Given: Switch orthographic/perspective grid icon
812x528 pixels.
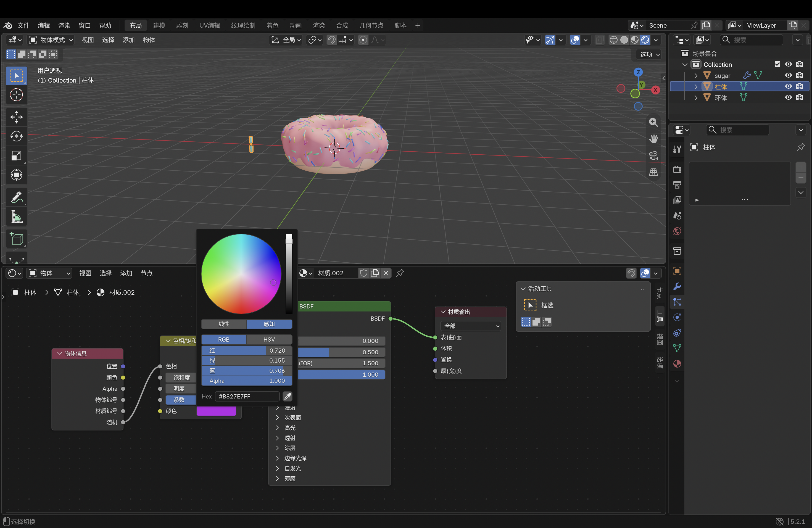Looking at the screenshot, I should click(653, 172).
